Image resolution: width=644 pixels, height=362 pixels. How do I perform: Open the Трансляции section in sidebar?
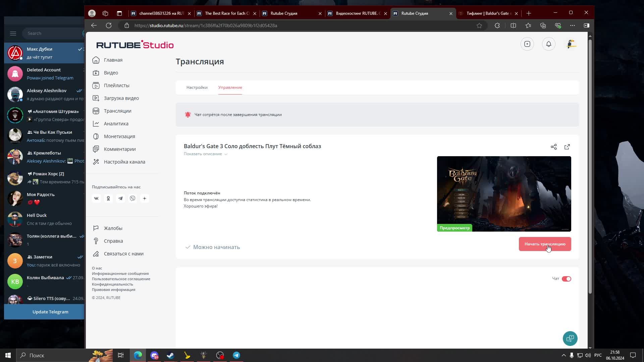pos(117,111)
